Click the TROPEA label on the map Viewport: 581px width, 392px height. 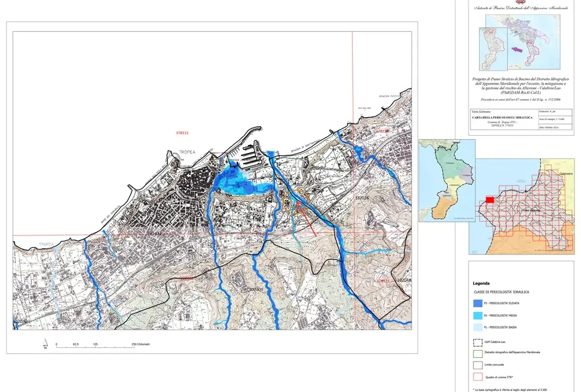tap(187, 153)
